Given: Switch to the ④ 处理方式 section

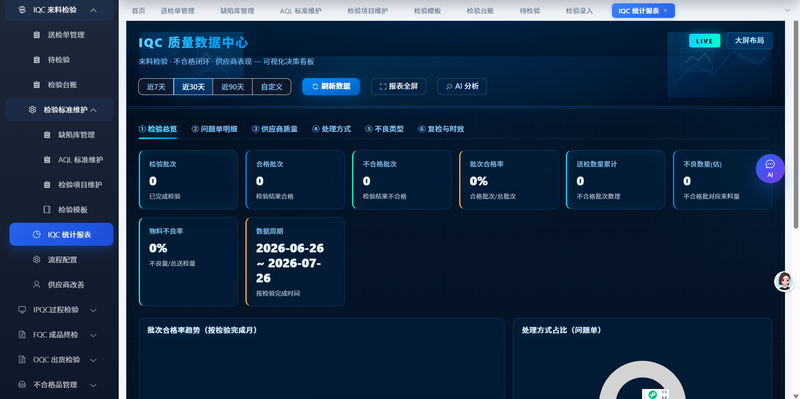Looking at the screenshot, I should [x=332, y=129].
